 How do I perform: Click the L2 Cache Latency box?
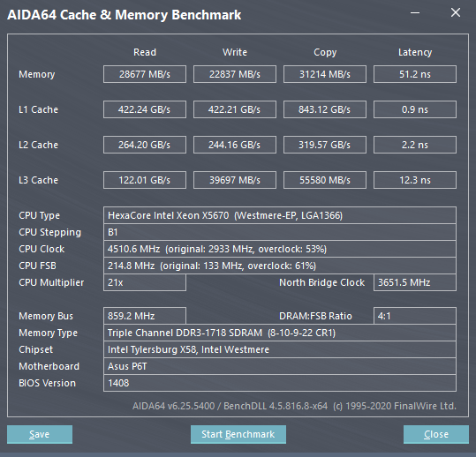pyautogui.click(x=415, y=145)
